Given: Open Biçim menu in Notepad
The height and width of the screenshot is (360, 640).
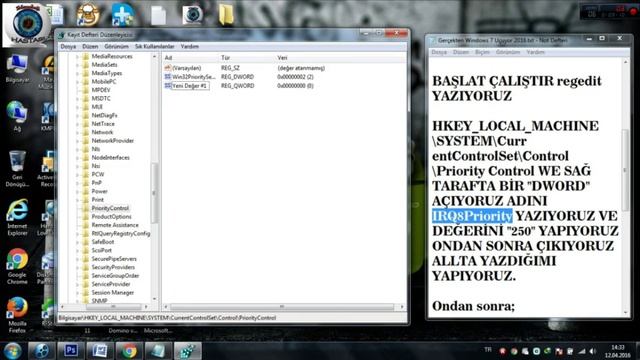Looking at the screenshot, I should point(482,52).
